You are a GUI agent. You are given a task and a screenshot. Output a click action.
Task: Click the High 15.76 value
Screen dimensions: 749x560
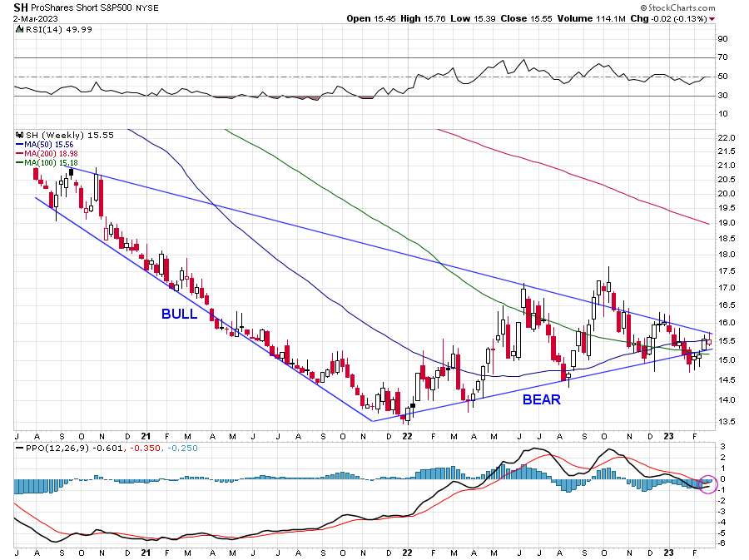pos(423,18)
